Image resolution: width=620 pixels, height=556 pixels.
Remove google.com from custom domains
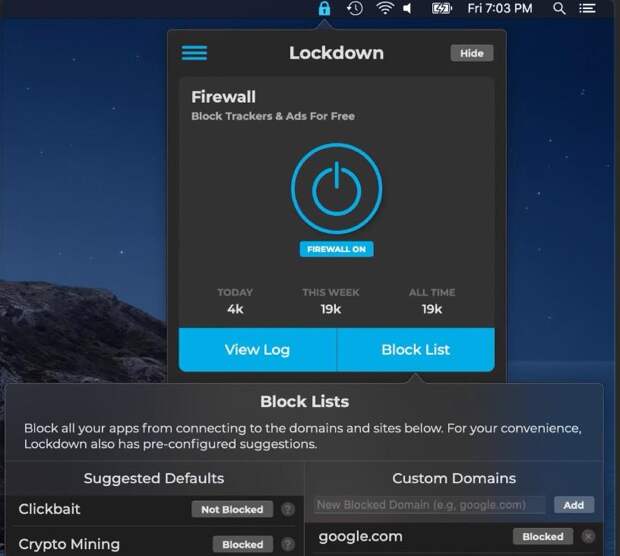[588, 537]
